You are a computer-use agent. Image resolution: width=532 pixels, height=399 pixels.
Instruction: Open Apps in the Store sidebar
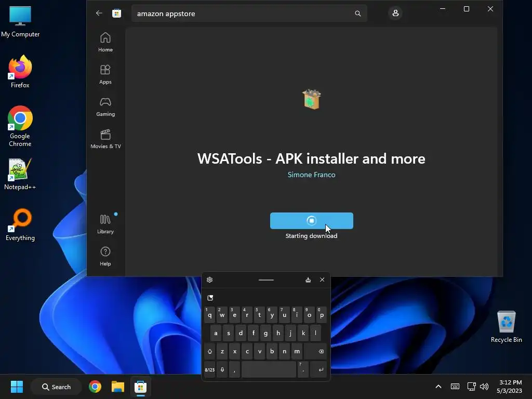click(105, 74)
